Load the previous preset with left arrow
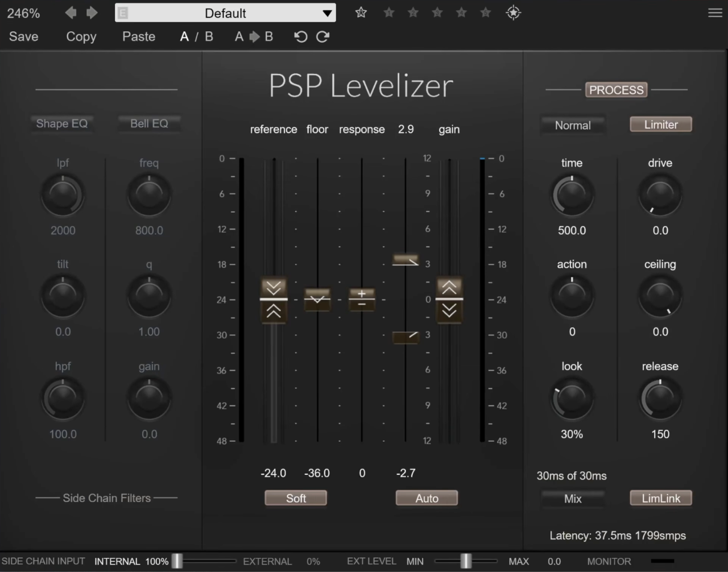 (71, 13)
